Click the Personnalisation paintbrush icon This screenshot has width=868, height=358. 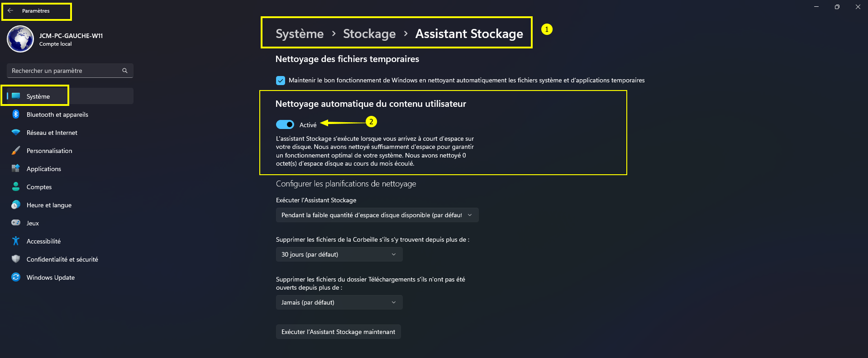16,151
